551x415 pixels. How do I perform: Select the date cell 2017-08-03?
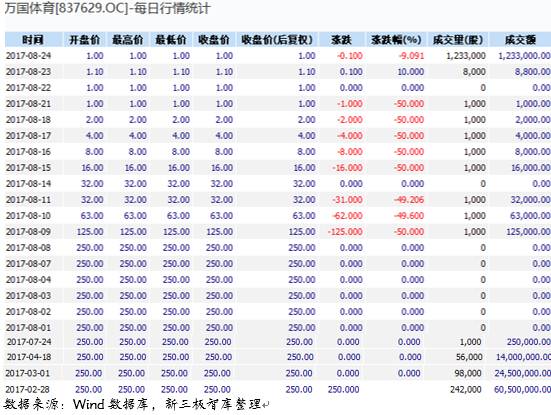click(x=28, y=296)
